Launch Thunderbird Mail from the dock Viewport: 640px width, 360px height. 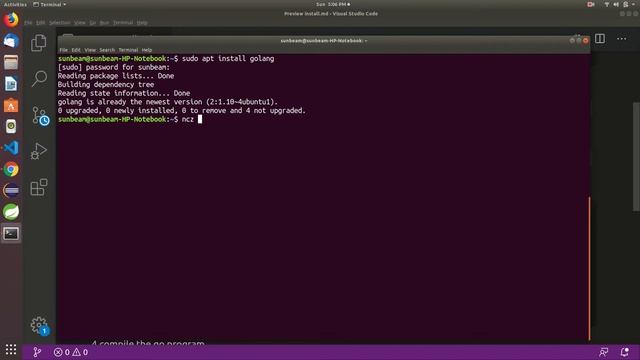coord(11,41)
